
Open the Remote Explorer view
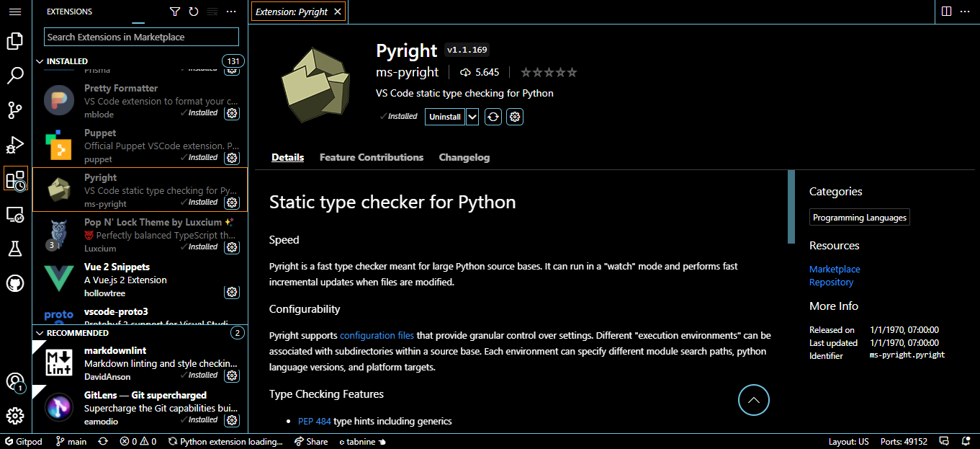pos(15,214)
